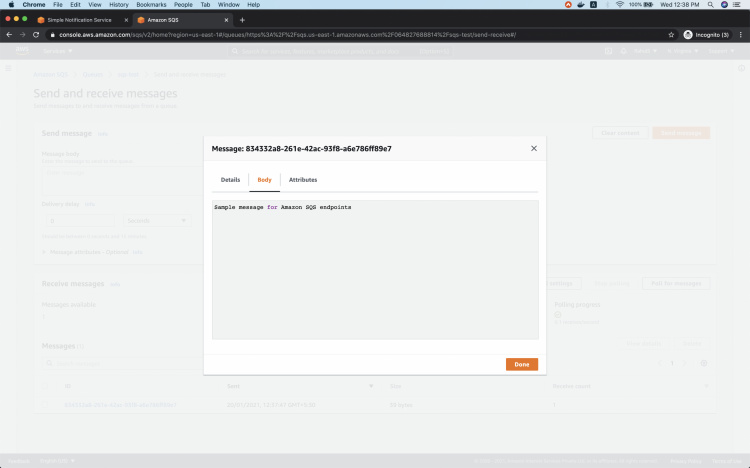Image resolution: width=750 pixels, height=468 pixels.
Task: Open a new browser tab with plus icon
Action: [x=242, y=20]
